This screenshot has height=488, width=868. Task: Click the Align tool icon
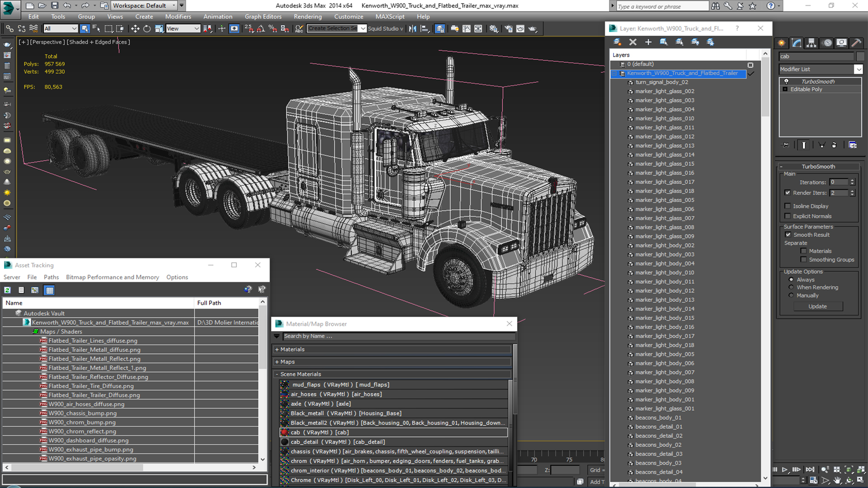pos(425,28)
